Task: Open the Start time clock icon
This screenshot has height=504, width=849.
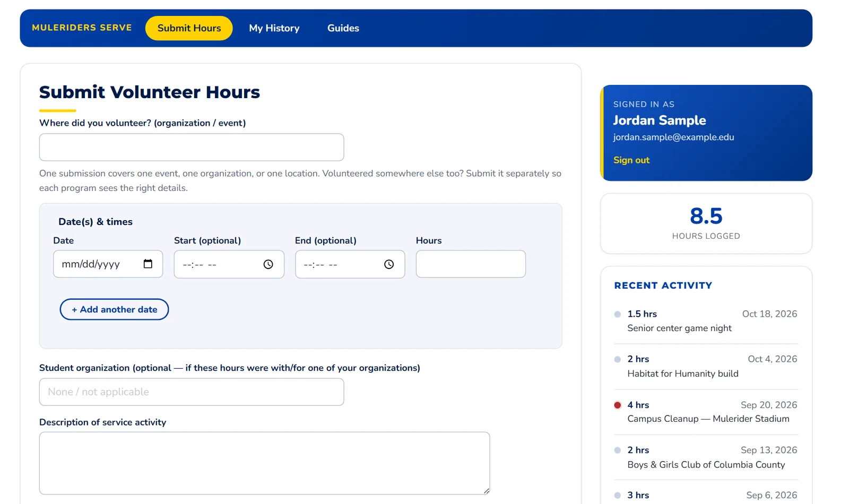Action: point(268,264)
